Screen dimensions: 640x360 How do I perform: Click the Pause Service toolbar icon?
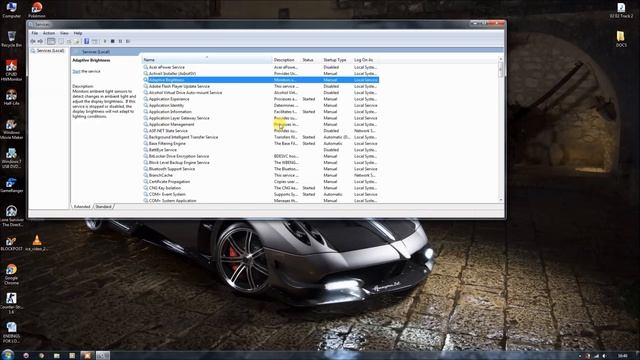(x=120, y=41)
